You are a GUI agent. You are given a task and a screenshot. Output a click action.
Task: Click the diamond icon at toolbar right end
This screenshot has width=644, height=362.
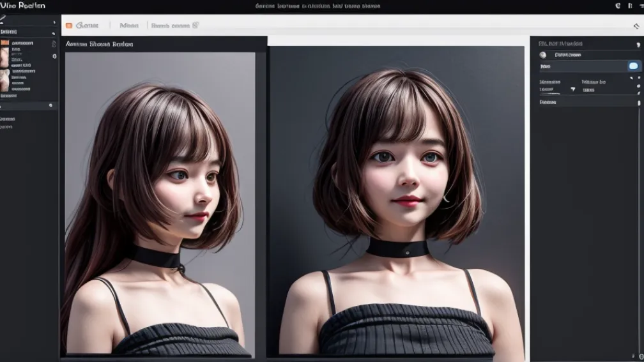coord(636,26)
